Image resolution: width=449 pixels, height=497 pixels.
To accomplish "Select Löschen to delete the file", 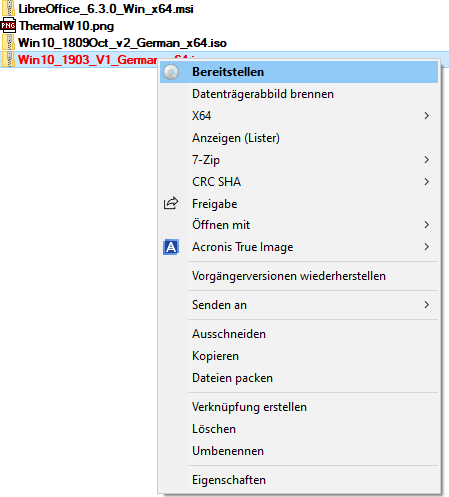I will tap(299, 429).
